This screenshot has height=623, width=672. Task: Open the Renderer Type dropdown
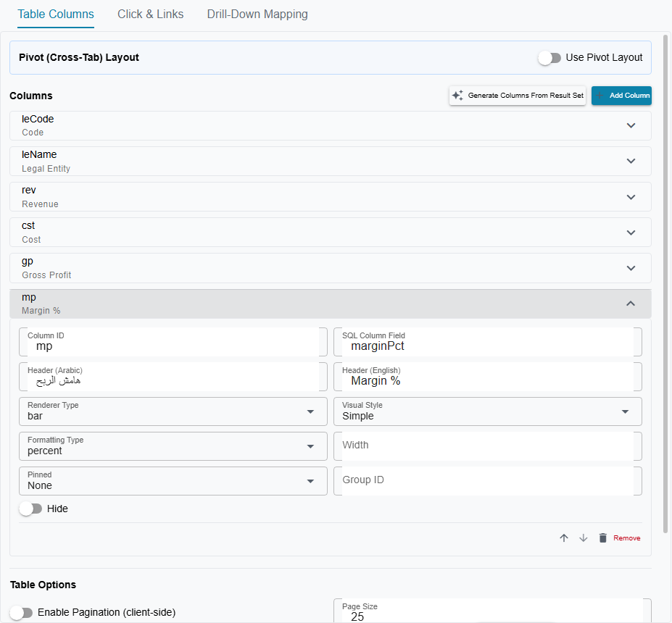tap(173, 411)
